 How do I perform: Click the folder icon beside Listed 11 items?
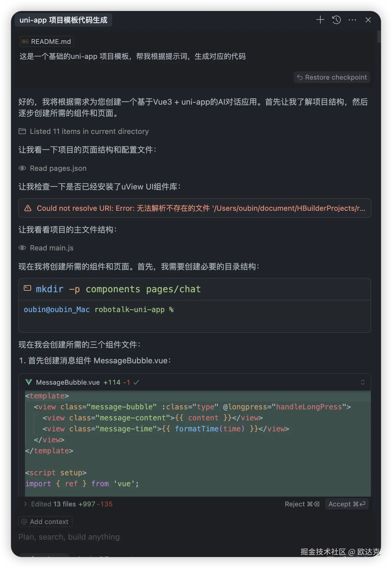click(x=22, y=131)
